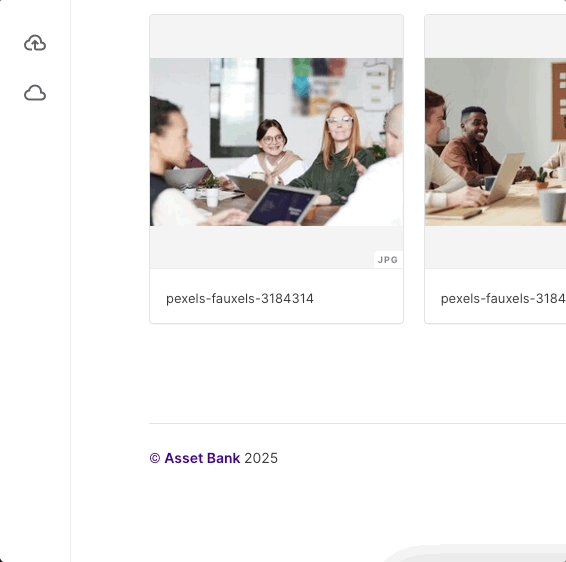Click gray strip below the second card's photo
The height and width of the screenshot is (562, 566).
click(x=495, y=247)
